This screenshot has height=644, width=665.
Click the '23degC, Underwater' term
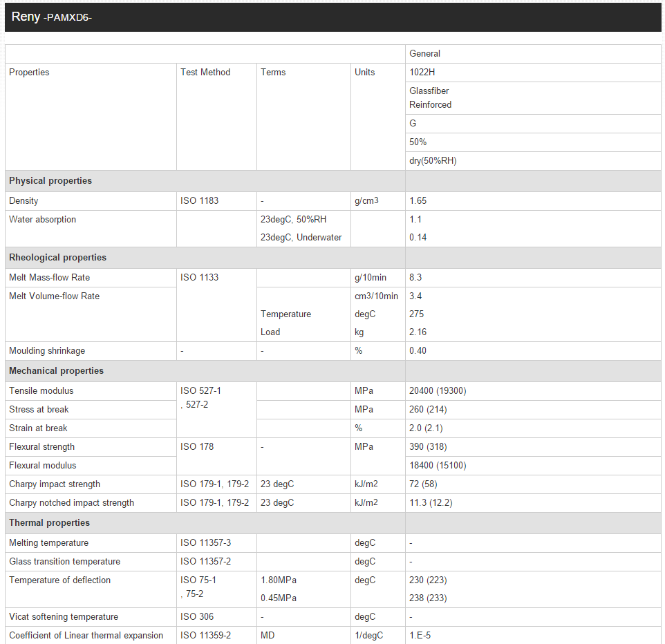pyautogui.click(x=301, y=238)
